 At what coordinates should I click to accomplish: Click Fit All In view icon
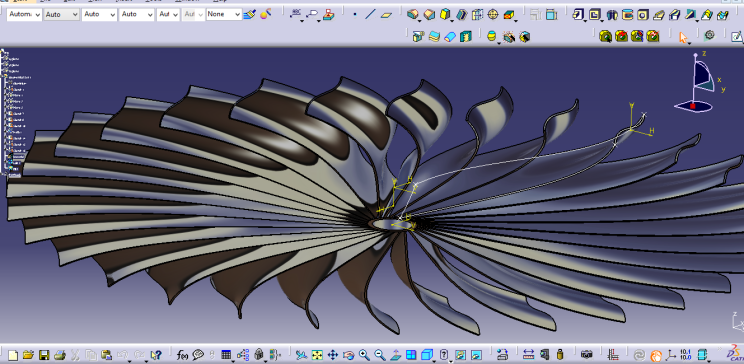tap(317, 355)
